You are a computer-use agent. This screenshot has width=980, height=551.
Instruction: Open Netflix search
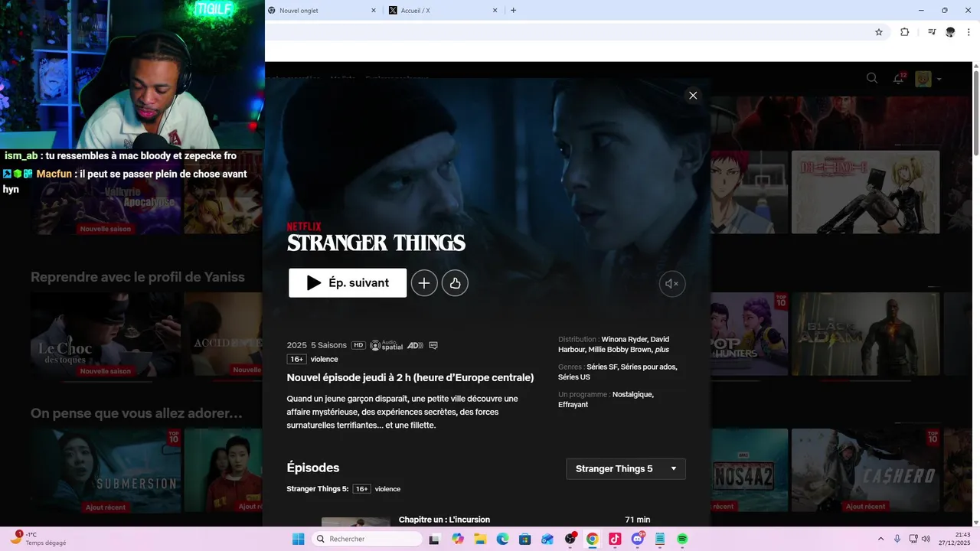point(872,78)
